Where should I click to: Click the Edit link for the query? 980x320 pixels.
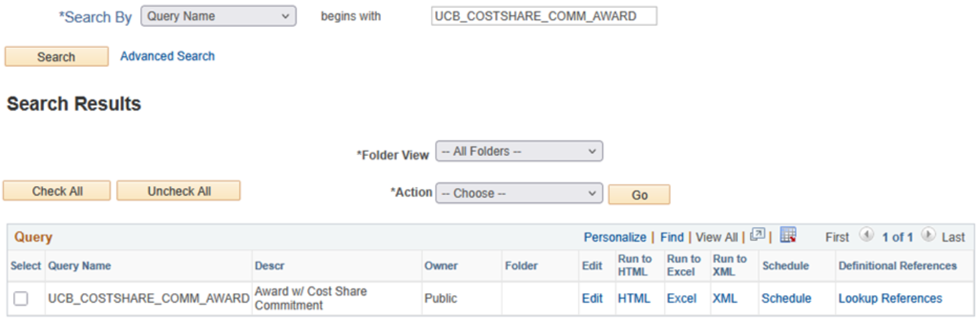[592, 299]
